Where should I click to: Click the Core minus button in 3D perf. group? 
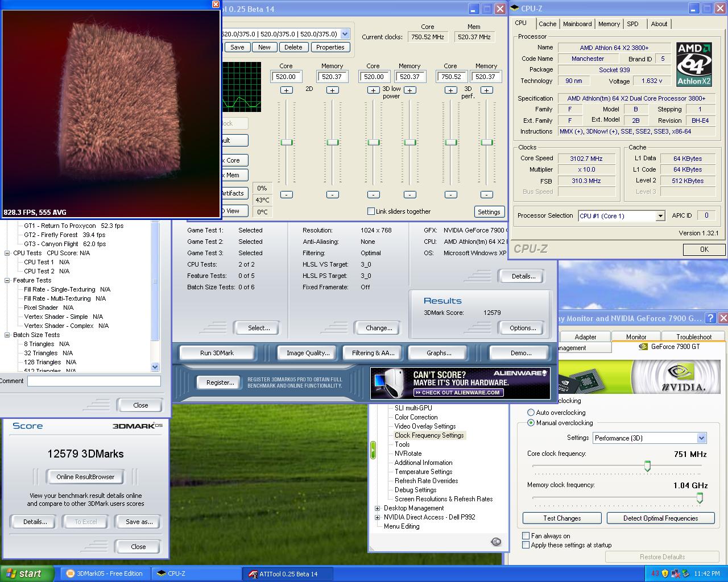[451, 194]
